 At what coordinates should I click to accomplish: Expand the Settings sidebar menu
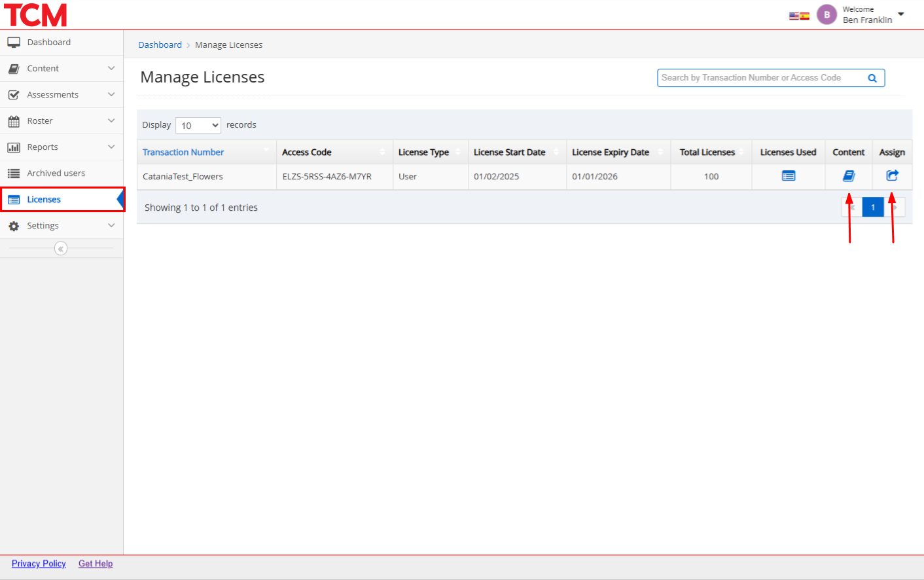[x=62, y=226]
